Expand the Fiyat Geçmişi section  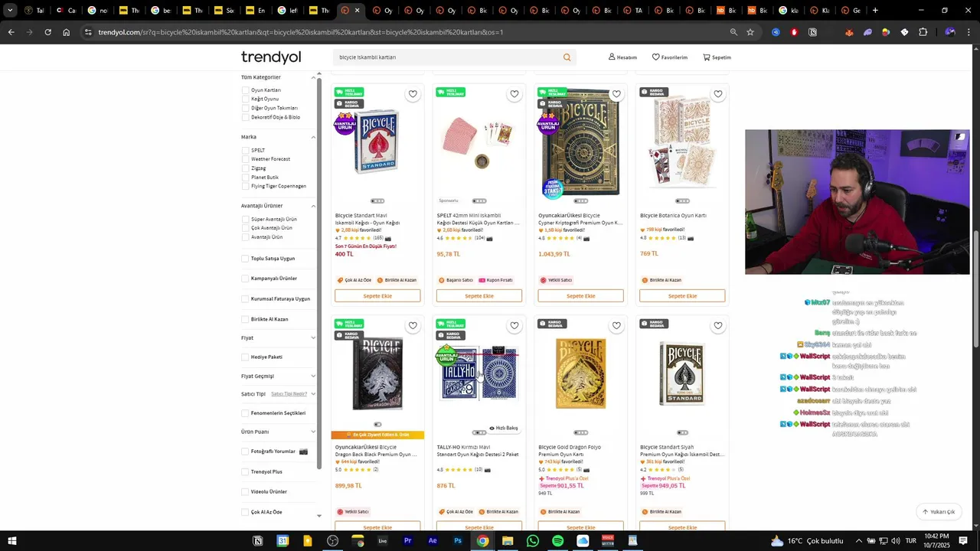point(313,377)
